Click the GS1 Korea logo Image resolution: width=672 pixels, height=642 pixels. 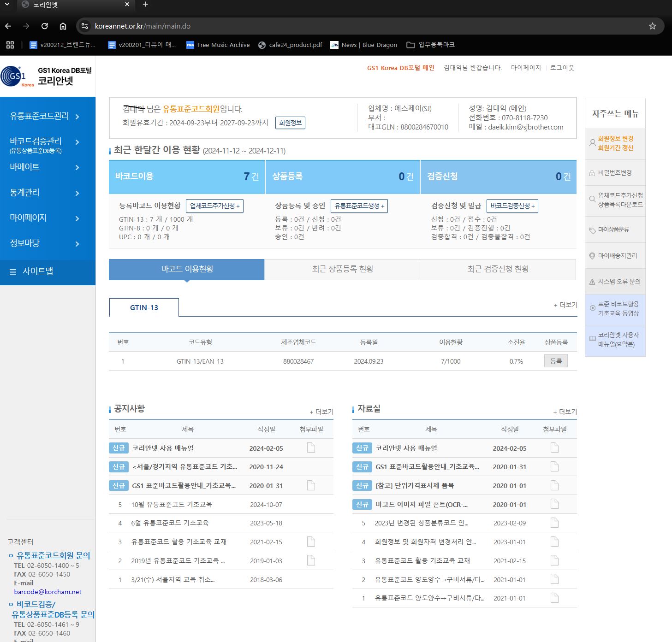click(18, 77)
